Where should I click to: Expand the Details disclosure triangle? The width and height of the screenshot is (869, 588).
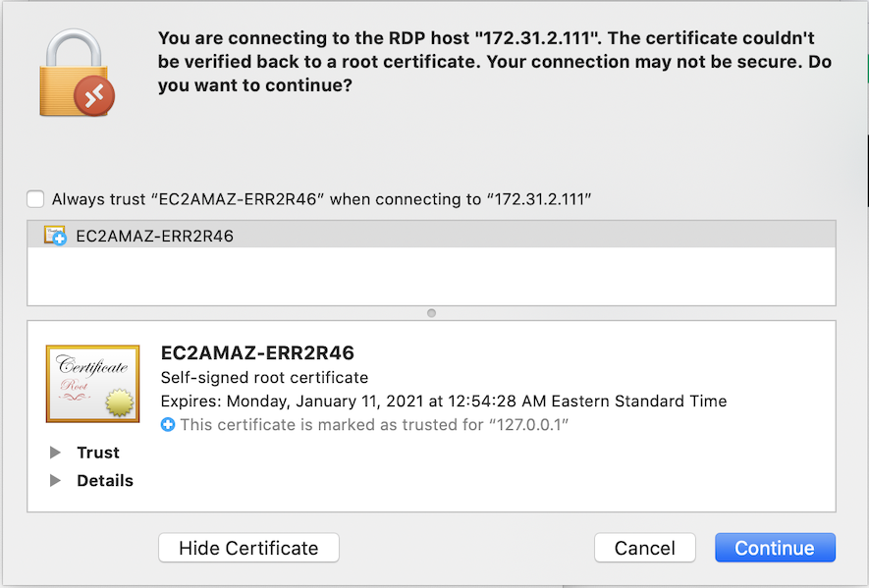click(x=56, y=481)
